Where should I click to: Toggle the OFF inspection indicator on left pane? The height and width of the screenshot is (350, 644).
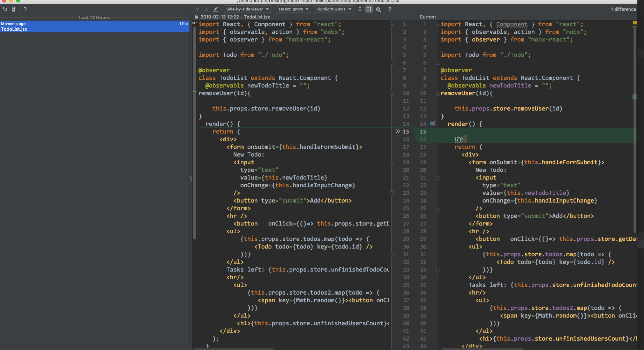click(194, 23)
